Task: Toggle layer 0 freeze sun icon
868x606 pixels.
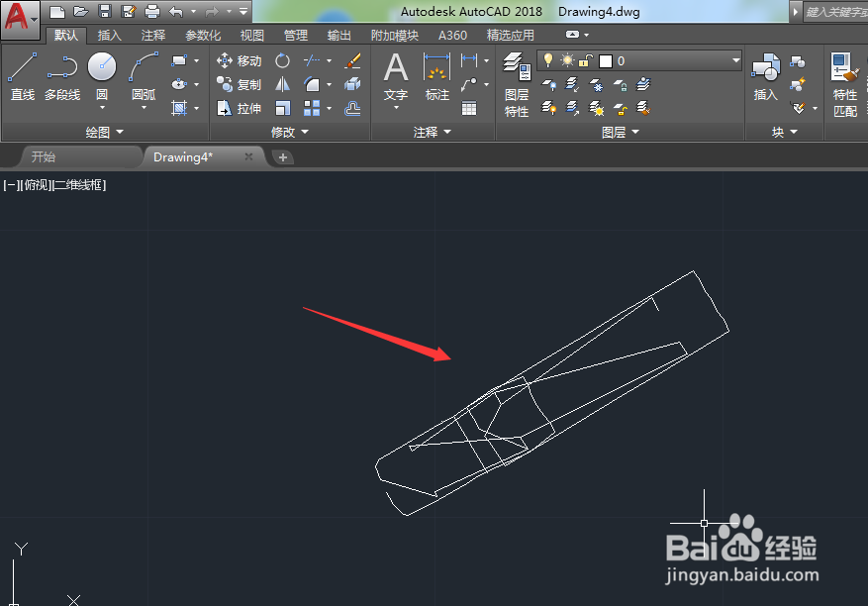Action: 567,60
